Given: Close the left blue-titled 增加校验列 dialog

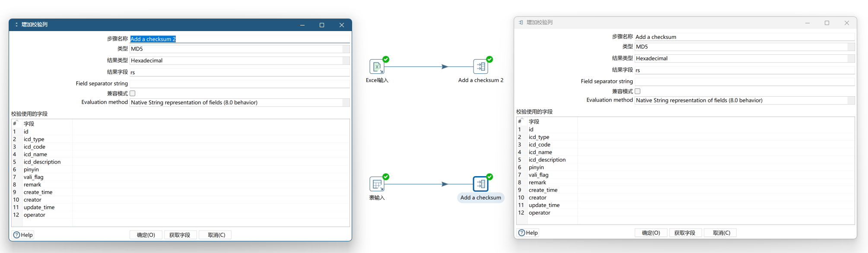Looking at the screenshot, I should pos(341,25).
